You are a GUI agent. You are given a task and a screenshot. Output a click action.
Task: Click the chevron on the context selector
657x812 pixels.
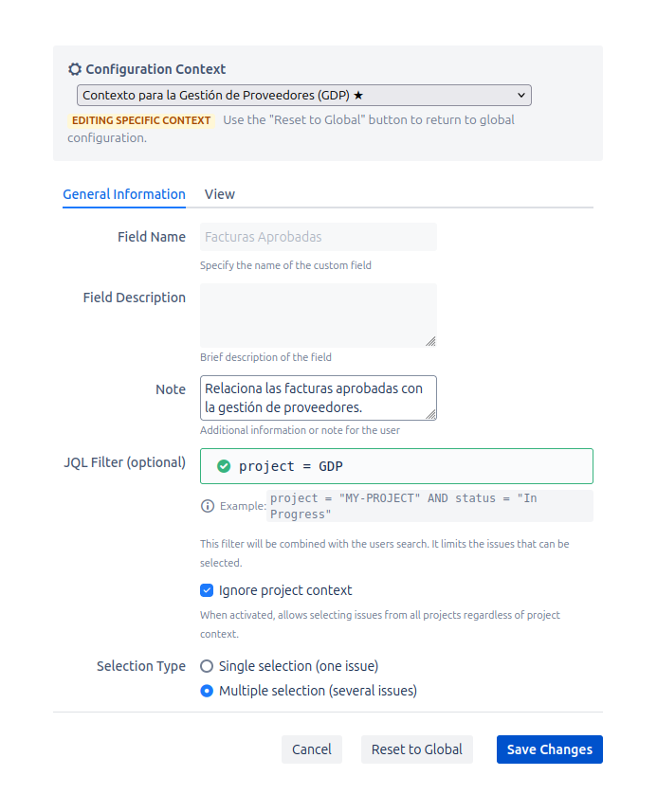click(x=520, y=95)
